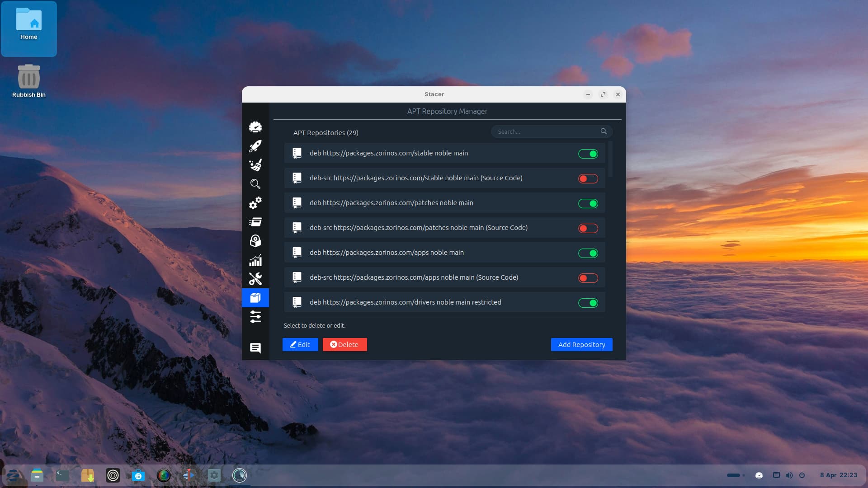Select the deb-src apps Source Code repository row
This screenshot has width=868, height=488.
(414, 277)
